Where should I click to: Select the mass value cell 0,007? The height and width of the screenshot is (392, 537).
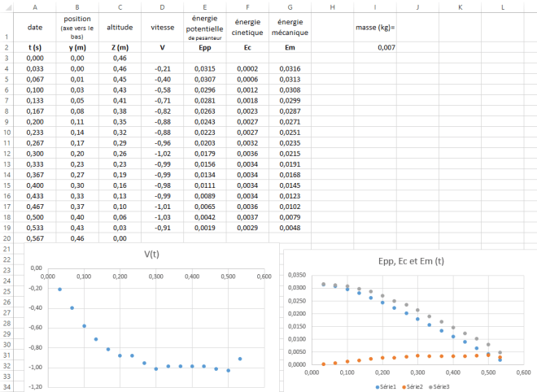(x=374, y=48)
